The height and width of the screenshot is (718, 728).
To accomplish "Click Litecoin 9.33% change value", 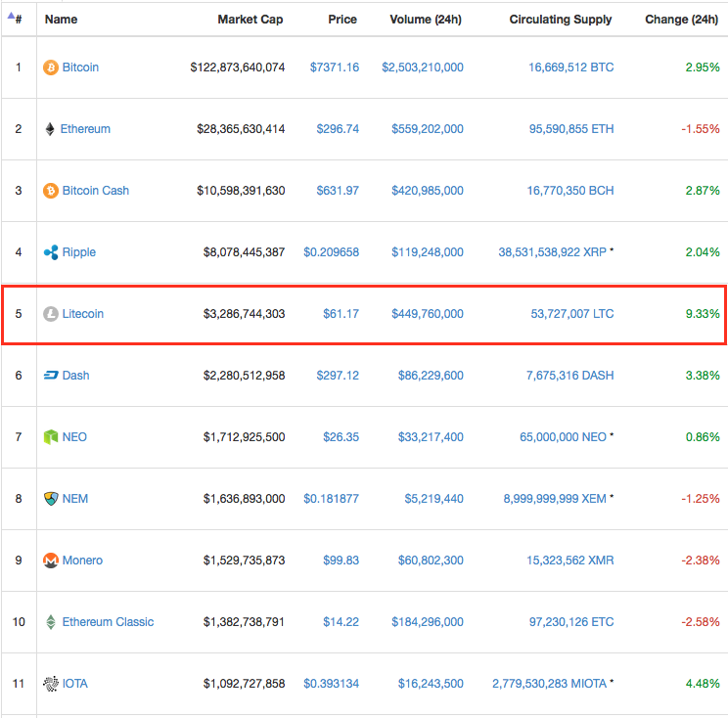I will point(703,314).
